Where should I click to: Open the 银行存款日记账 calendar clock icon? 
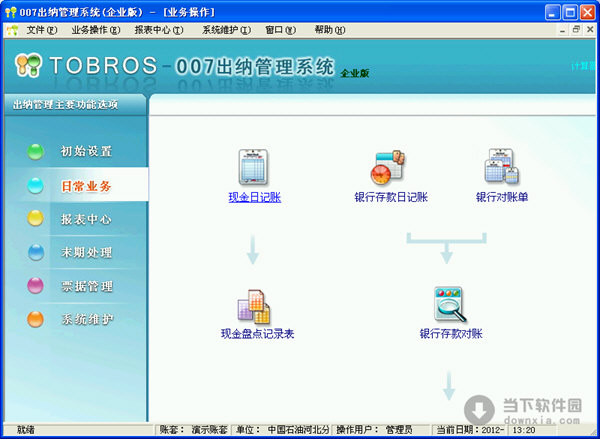click(x=387, y=167)
